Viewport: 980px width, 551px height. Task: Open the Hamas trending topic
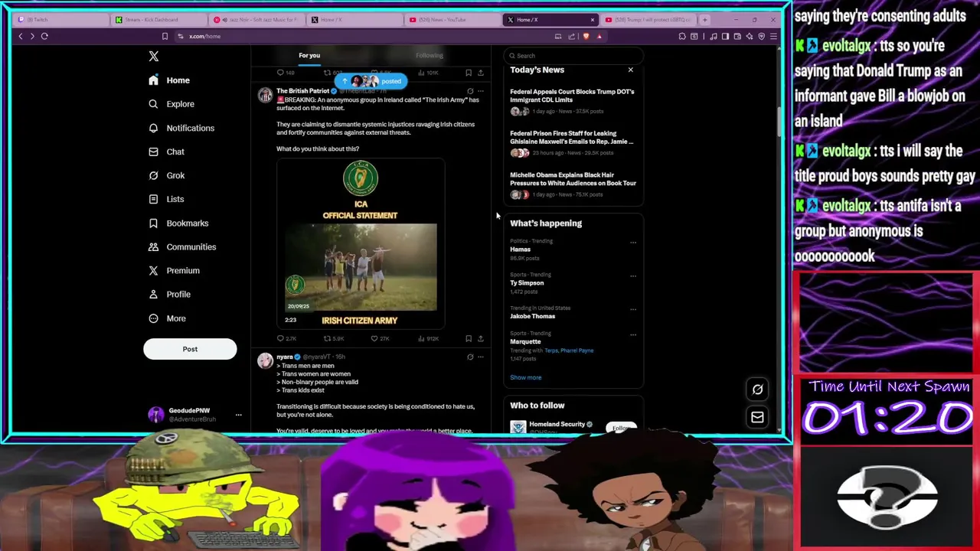click(521, 249)
